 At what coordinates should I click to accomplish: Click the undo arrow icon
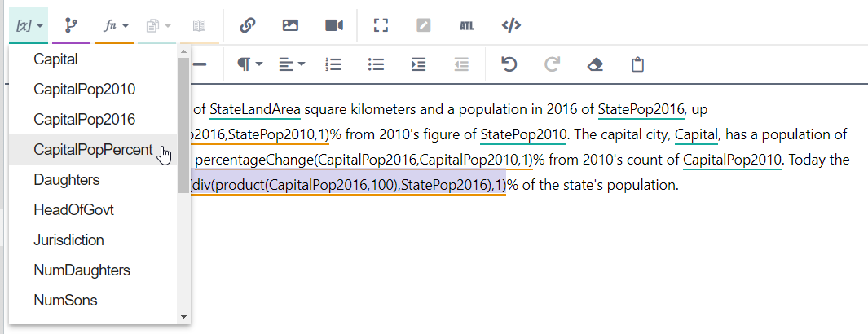pos(509,64)
